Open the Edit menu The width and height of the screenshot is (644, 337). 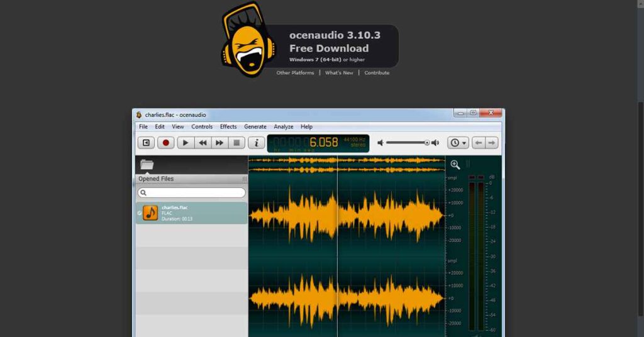coord(160,127)
